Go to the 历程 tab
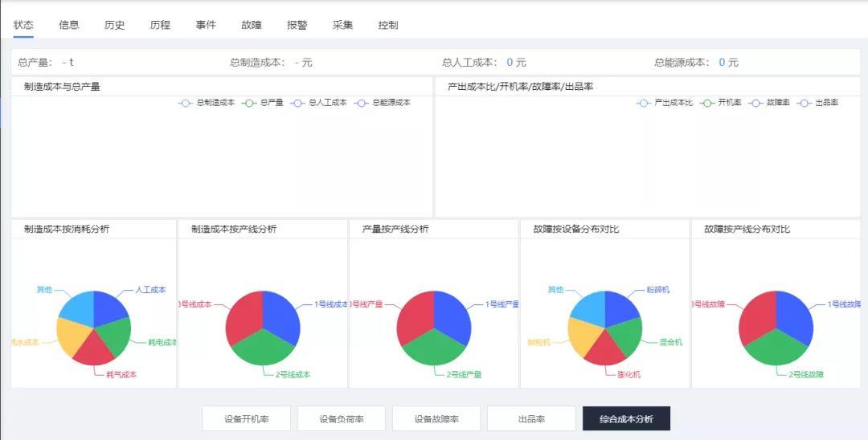 (x=160, y=25)
